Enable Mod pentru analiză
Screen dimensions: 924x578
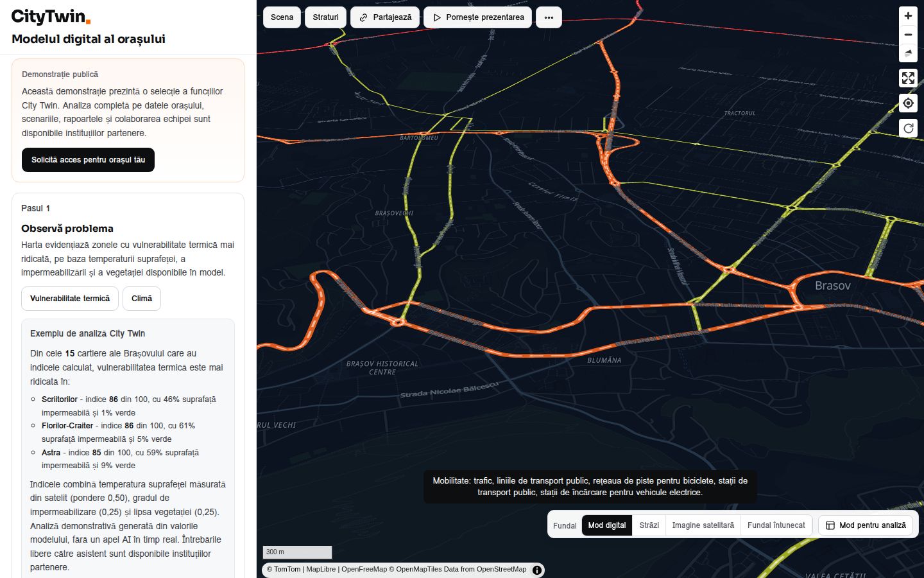866,525
